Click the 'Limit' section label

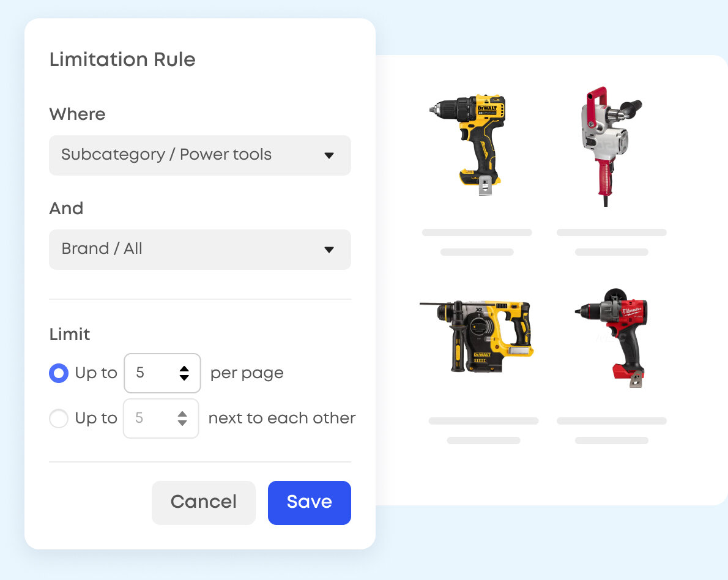click(x=70, y=334)
